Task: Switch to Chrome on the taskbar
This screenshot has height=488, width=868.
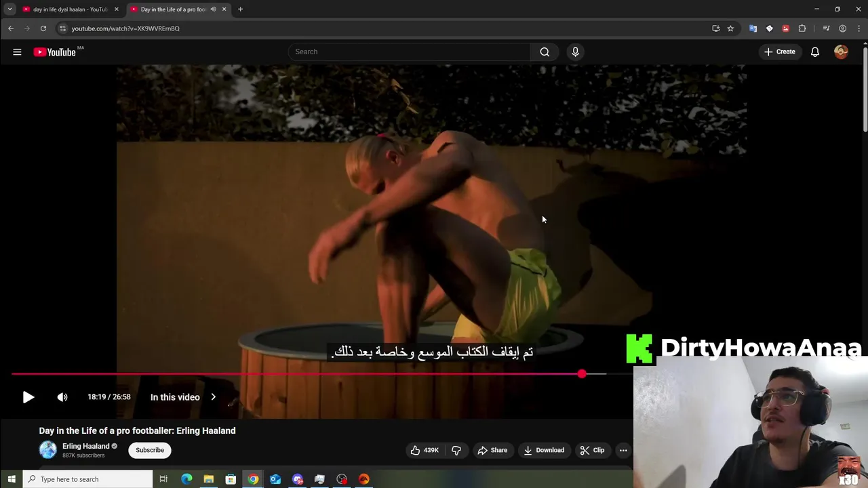Action: point(253,479)
